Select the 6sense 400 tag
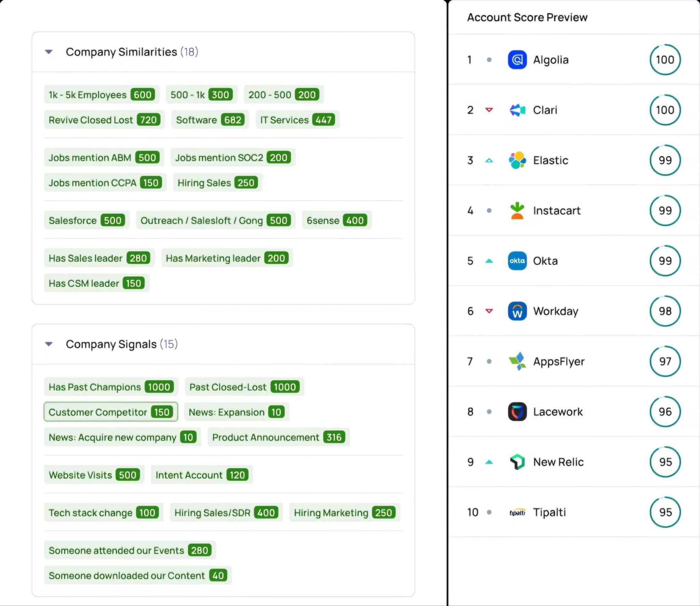The height and width of the screenshot is (606, 700). tap(337, 220)
